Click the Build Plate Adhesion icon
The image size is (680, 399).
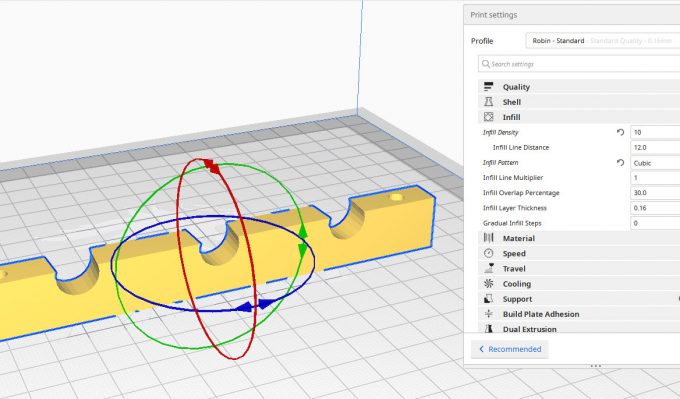[x=488, y=314]
